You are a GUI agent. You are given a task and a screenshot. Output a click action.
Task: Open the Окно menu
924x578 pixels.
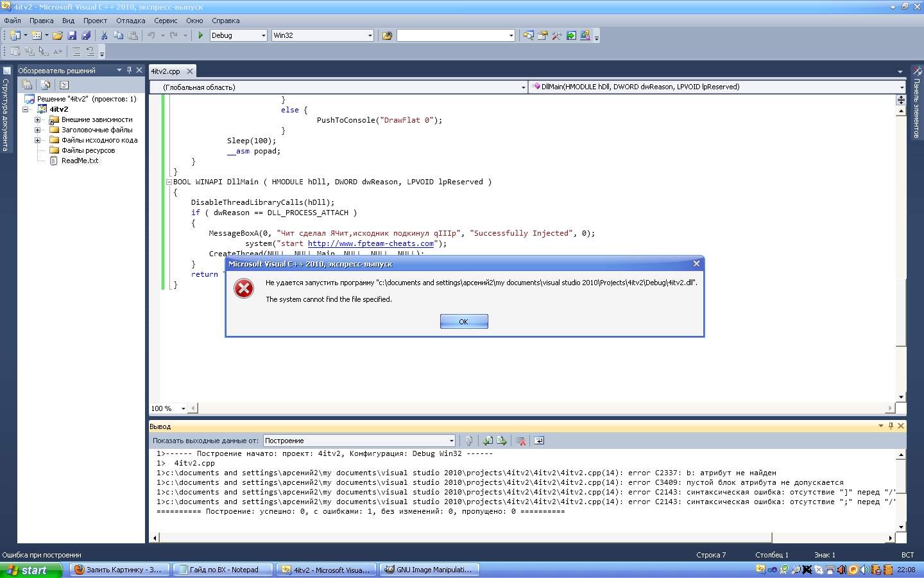pos(194,21)
